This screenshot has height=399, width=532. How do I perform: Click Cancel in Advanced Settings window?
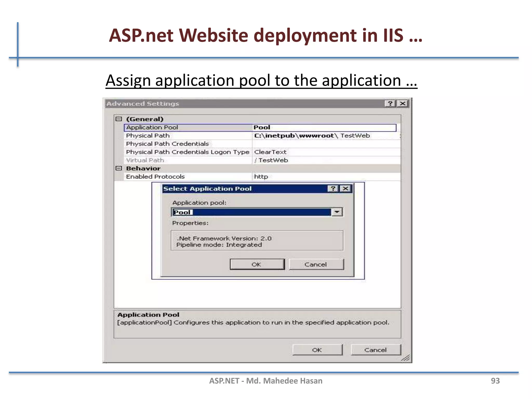pyautogui.click(x=375, y=350)
